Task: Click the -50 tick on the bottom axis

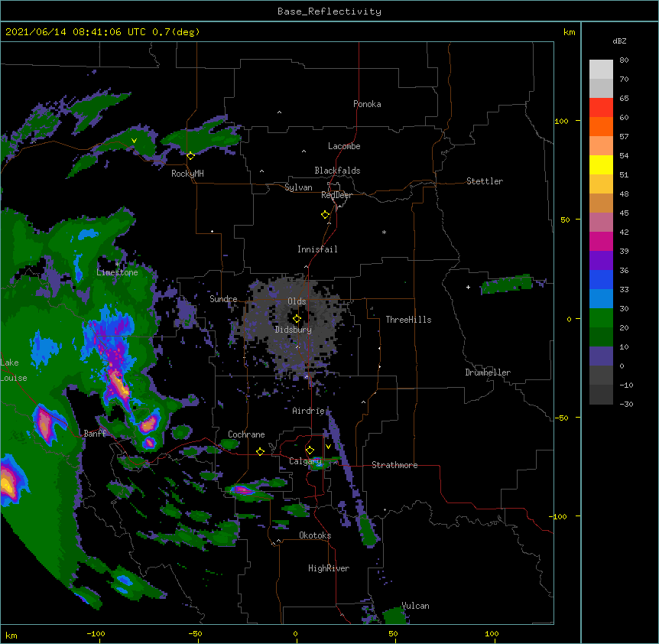Action: pos(195,633)
